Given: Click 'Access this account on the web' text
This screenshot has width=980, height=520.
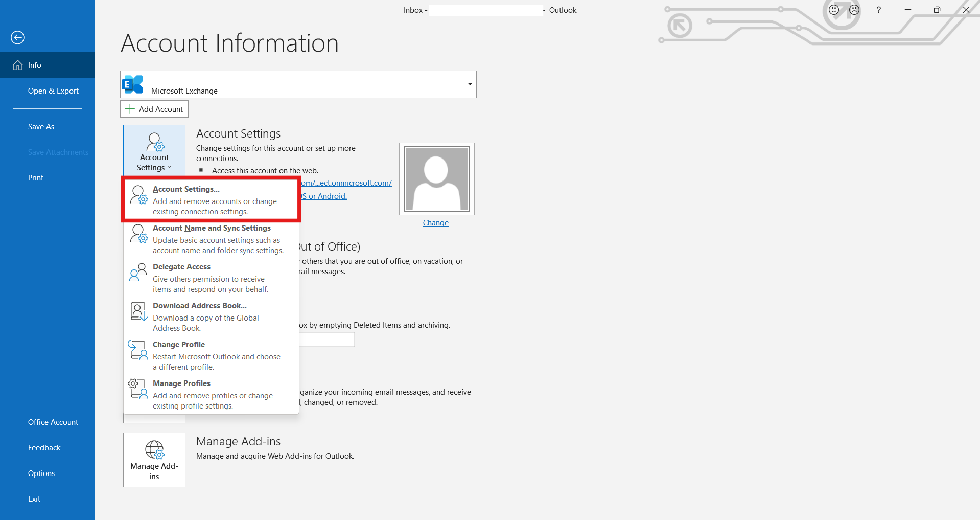Looking at the screenshot, I should pos(265,171).
